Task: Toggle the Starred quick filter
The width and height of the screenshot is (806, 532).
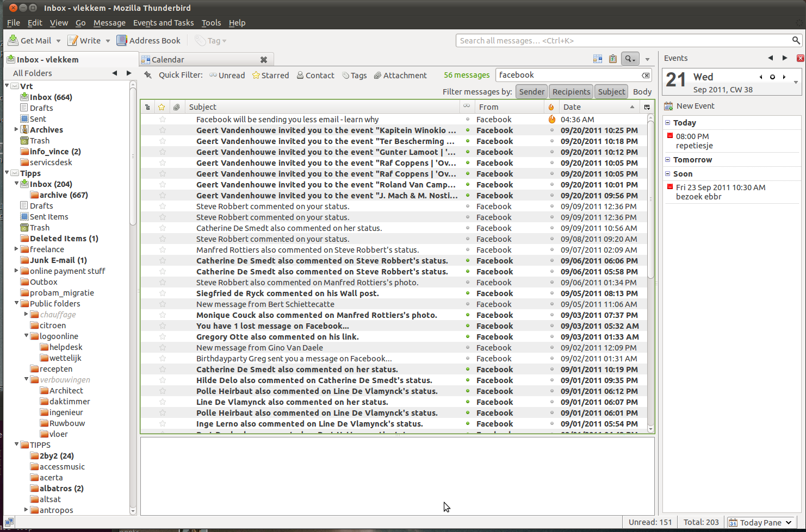Action: point(271,76)
